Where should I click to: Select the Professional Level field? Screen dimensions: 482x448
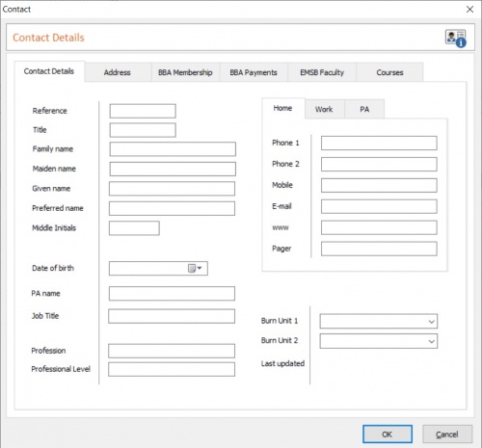click(x=172, y=369)
